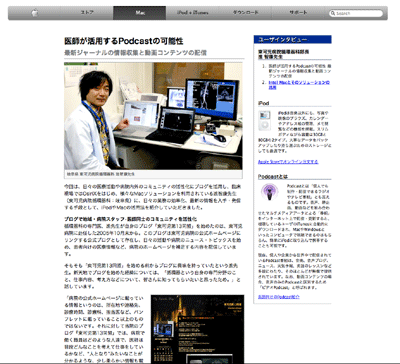Click the first numbered article item in sidebar
The image size is (400, 364).
[299, 71]
